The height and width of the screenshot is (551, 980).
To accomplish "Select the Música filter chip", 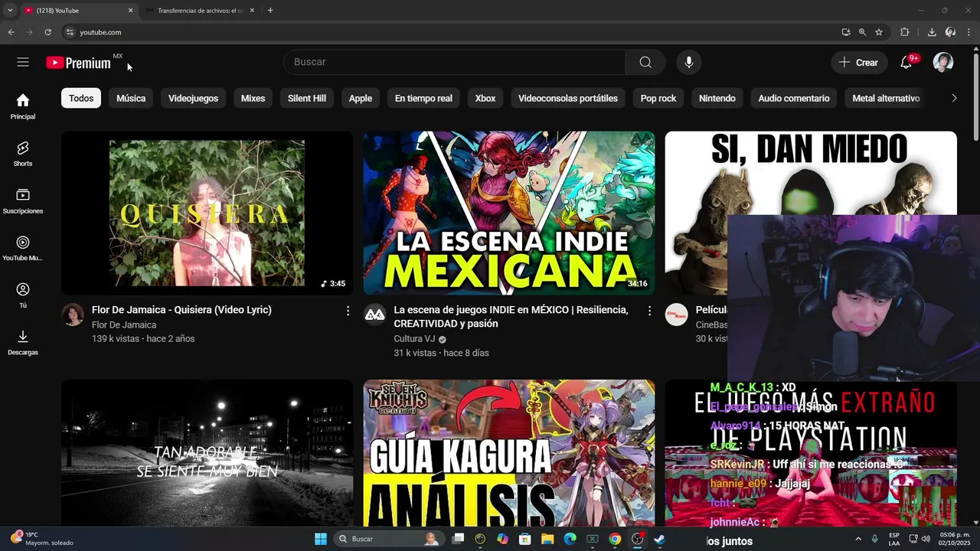I will 131,98.
